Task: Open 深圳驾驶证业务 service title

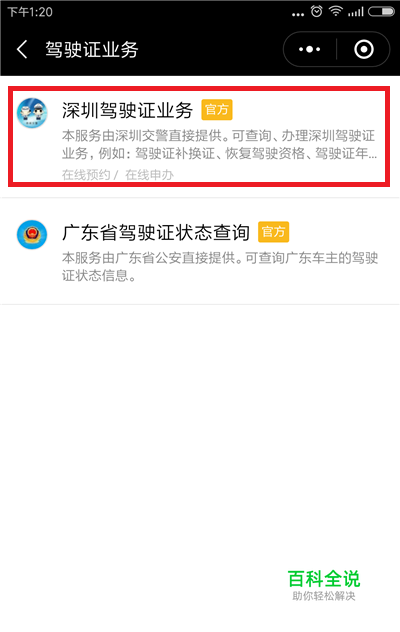Action: tap(127, 110)
